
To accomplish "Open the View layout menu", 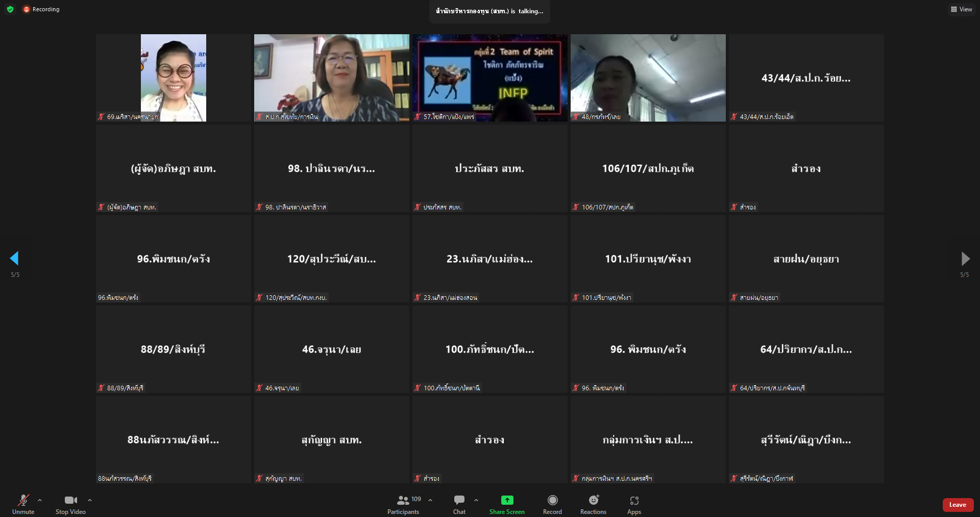I will pos(961,9).
